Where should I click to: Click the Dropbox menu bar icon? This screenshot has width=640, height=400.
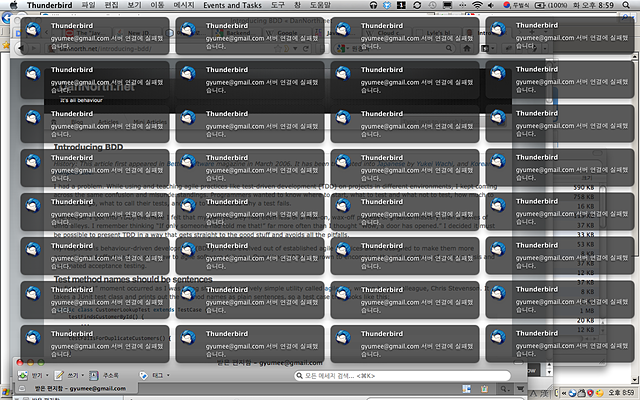pos(387,5)
